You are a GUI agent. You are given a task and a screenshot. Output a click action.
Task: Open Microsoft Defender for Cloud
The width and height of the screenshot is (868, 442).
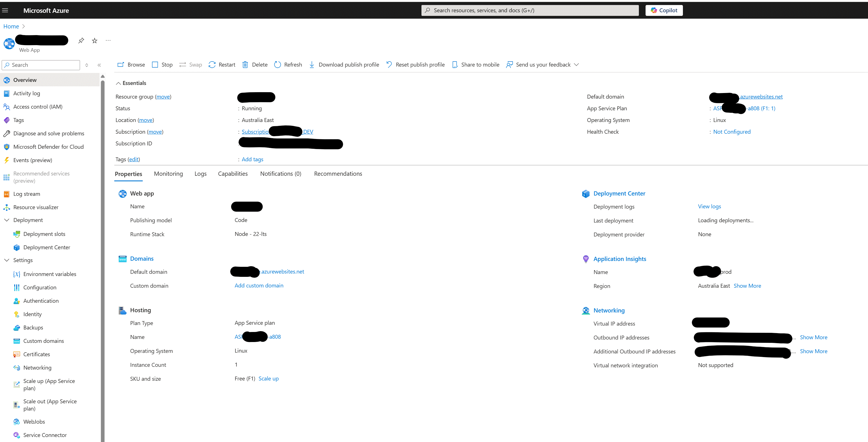click(49, 147)
